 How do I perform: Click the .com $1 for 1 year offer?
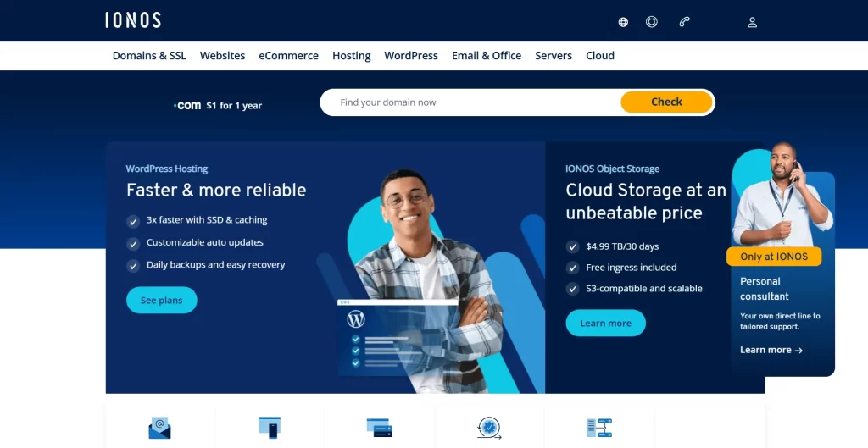[x=218, y=105]
